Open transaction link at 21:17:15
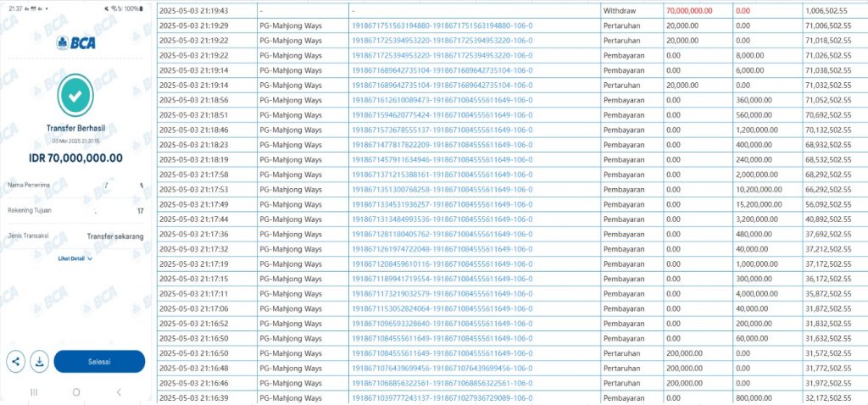 click(x=442, y=279)
